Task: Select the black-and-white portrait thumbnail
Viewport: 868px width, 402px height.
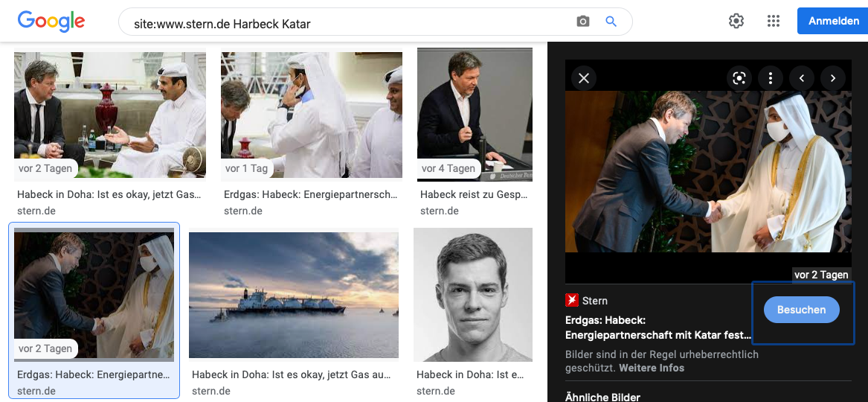Action: tap(473, 295)
